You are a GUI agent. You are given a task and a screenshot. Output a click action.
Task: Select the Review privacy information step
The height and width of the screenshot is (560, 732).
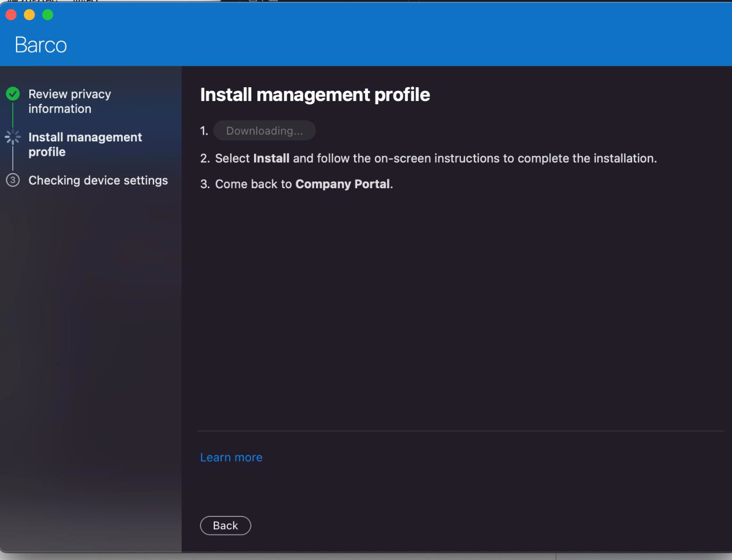[x=69, y=101]
